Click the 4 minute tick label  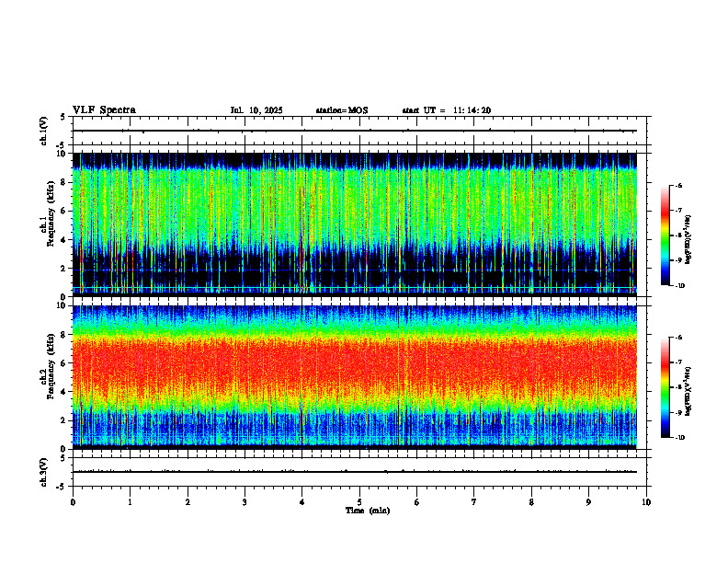(302, 502)
